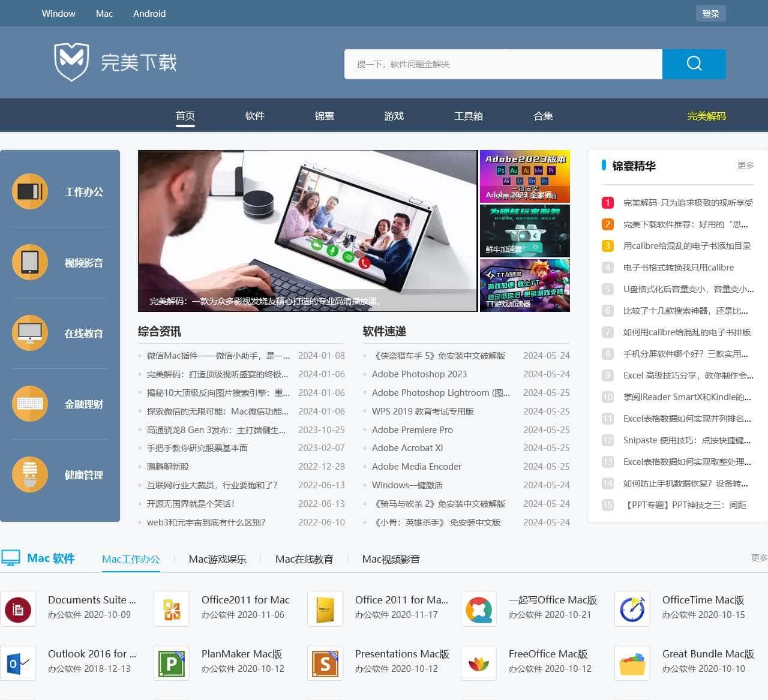The image size is (768, 700).
Task: Go to 首页 navigation tab
Action: tap(185, 116)
